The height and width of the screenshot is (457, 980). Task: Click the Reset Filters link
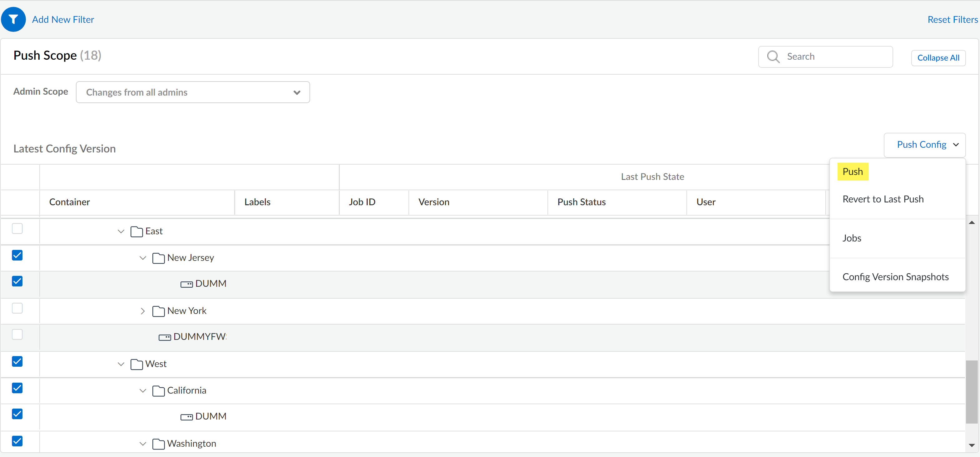(952, 19)
